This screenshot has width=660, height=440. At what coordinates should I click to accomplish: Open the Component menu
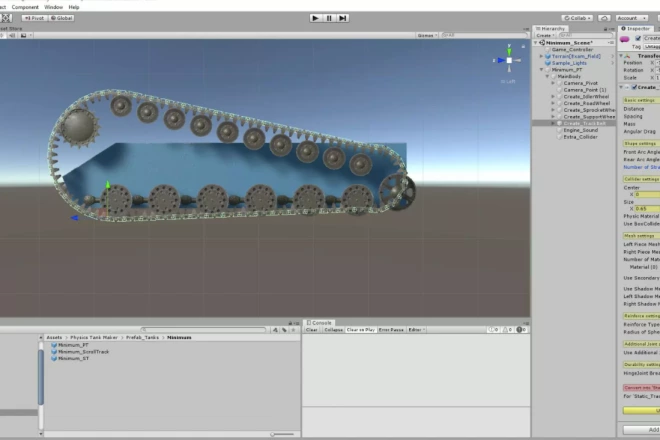25,6
